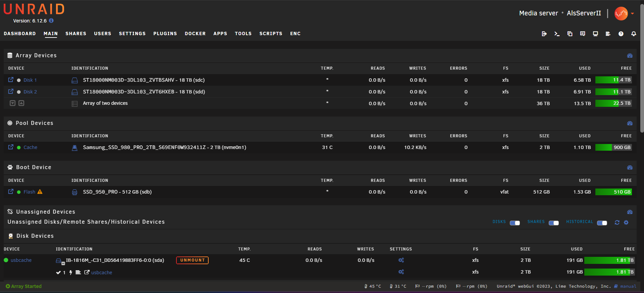The width and height of the screenshot is (644, 293).
Task: Toggle the HISTORICAL switch
Action: pos(602,223)
